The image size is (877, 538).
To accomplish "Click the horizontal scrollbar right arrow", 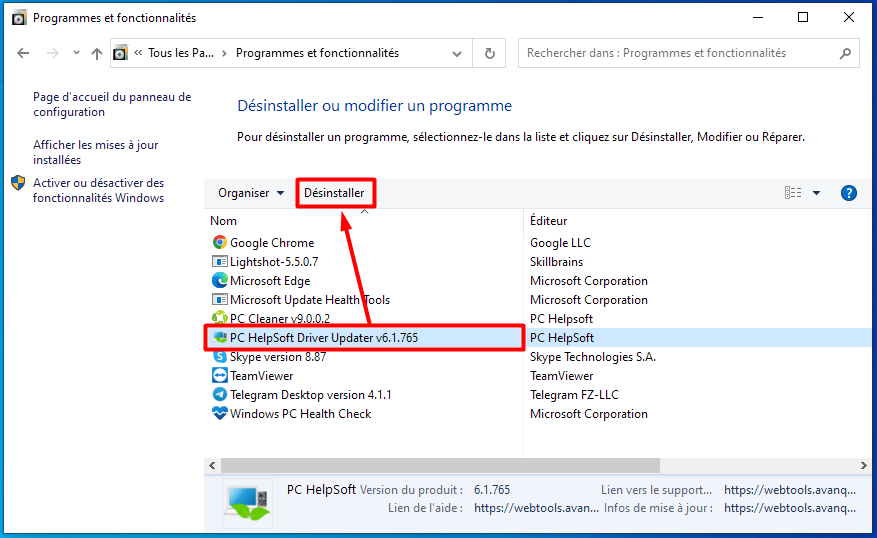I will (864, 465).
